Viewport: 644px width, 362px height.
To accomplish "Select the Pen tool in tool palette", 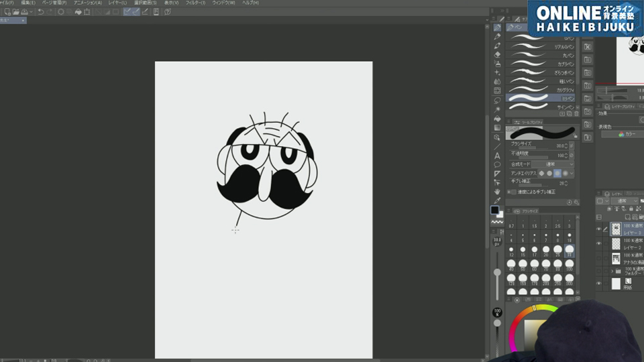I will [497, 27].
